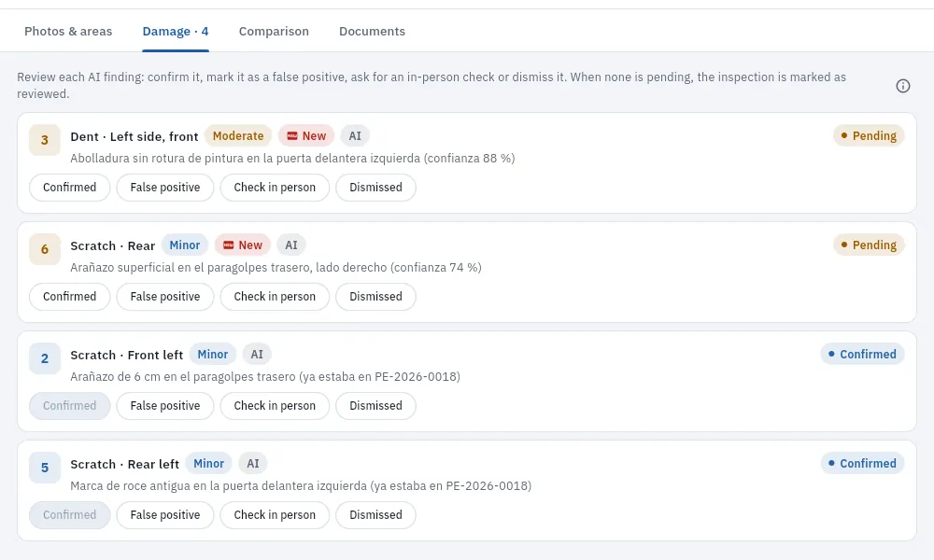
Task: Click description 'Arañazo de 6 cm en el paragolpes'
Action: [x=265, y=377]
